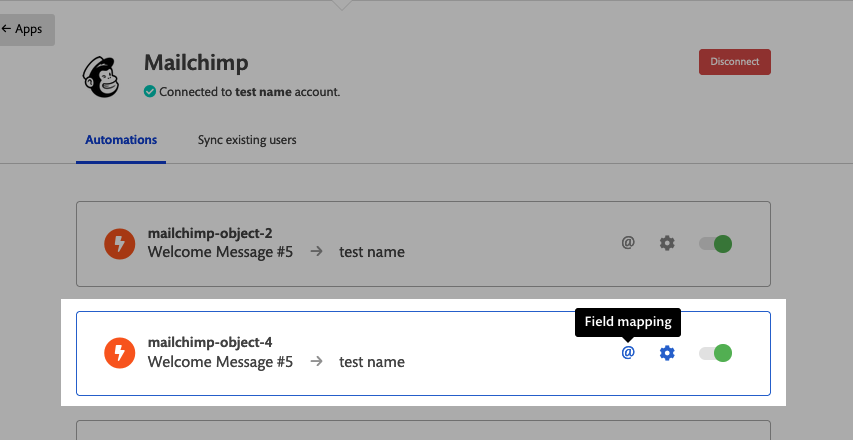This screenshot has width=853, height=440.
Task: Click the 'Connected to test name account.' text
Action: point(250,92)
